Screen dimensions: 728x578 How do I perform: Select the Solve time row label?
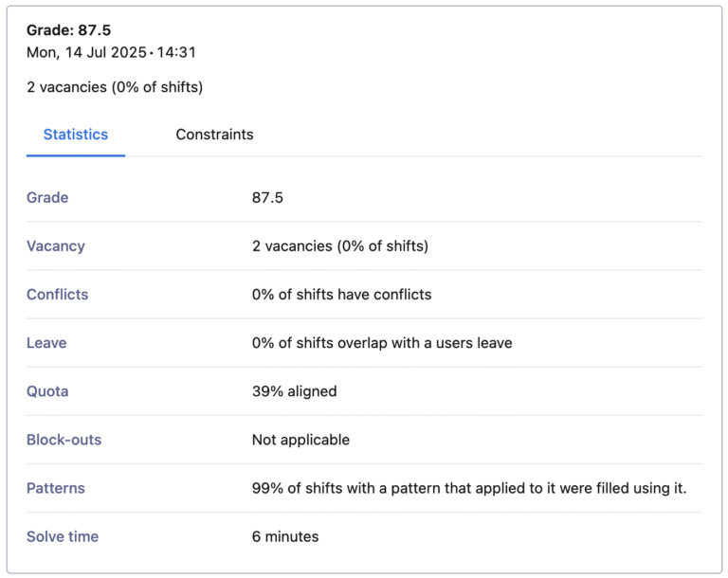(x=63, y=536)
